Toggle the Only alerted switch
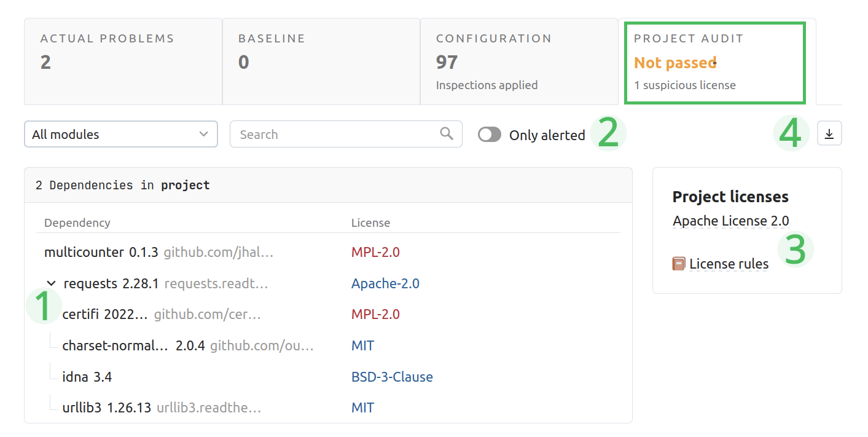This screenshot has width=868, height=437. tap(490, 135)
